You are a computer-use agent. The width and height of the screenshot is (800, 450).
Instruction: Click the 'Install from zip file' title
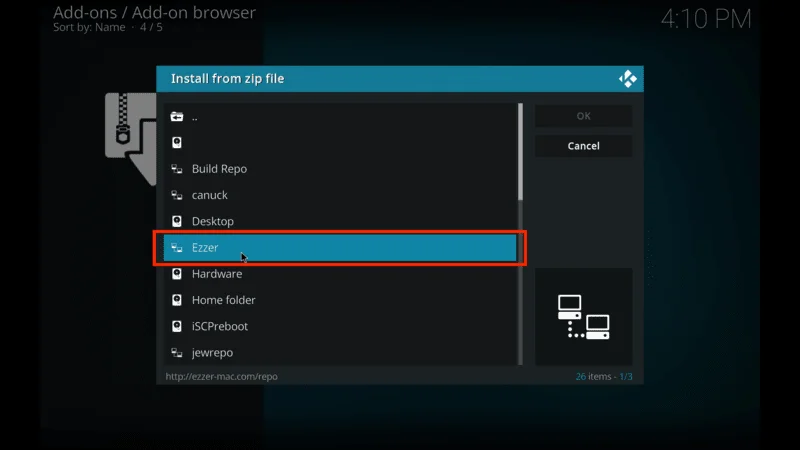(227, 79)
